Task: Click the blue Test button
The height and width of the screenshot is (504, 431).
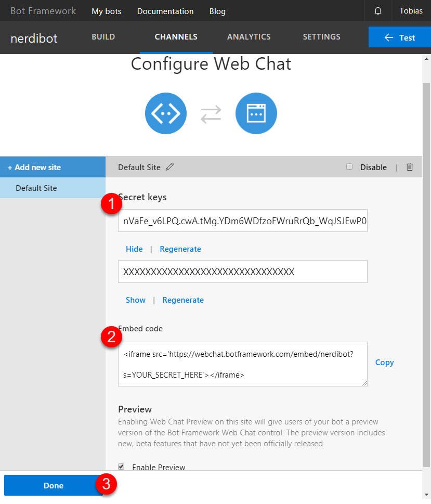Action: 399,37
